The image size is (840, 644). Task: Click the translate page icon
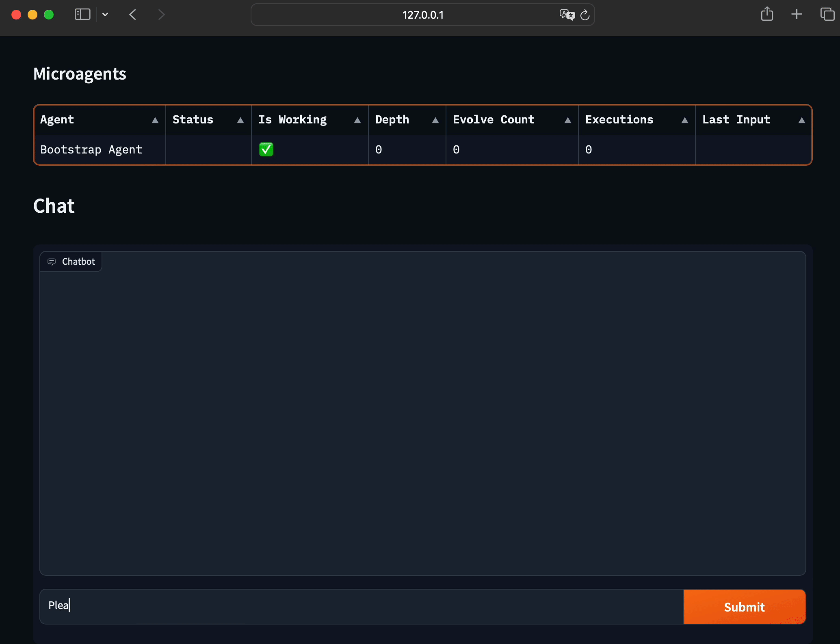click(x=567, y=15)
